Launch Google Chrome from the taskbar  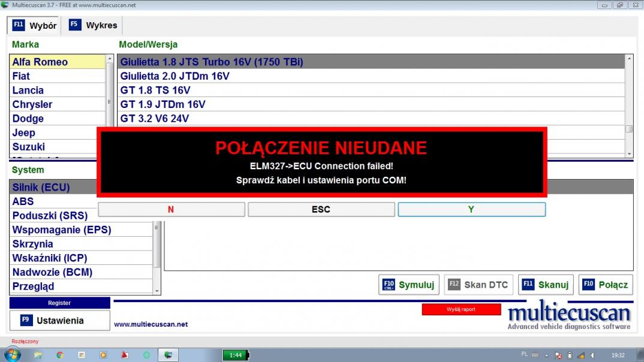[x=59, y=355]
